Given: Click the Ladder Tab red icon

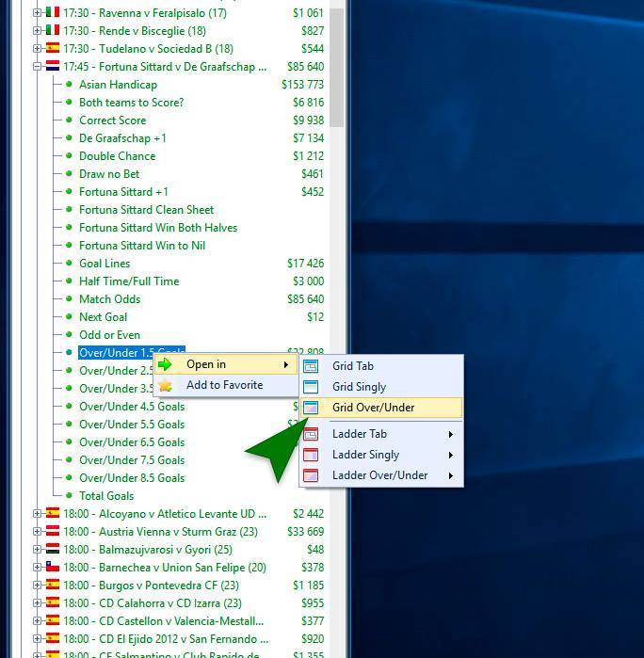Looking at the screenshot, I should point(311,434).
